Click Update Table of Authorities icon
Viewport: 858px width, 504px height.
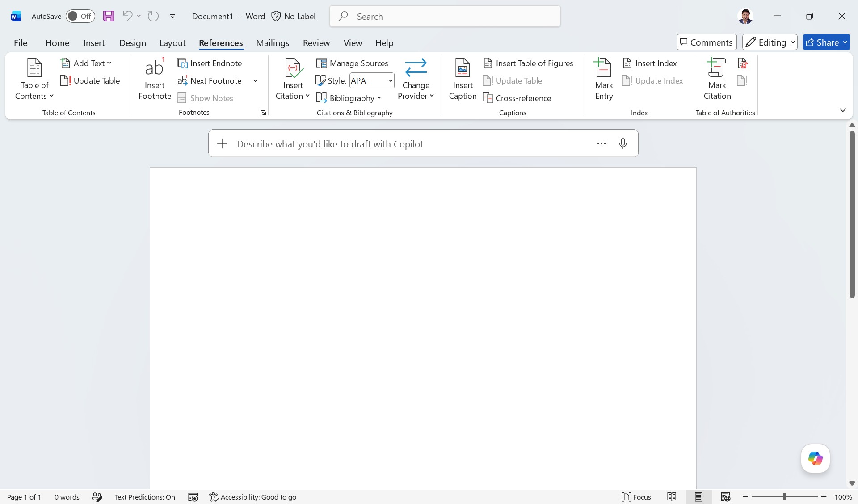pyautogui.click(x=743, y=80)
